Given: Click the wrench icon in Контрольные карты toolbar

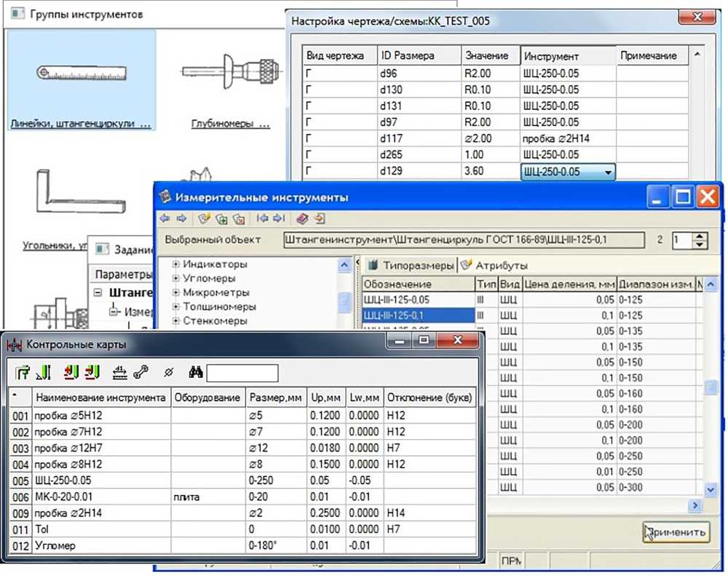Looking at the screenshot, I should 141,373.
